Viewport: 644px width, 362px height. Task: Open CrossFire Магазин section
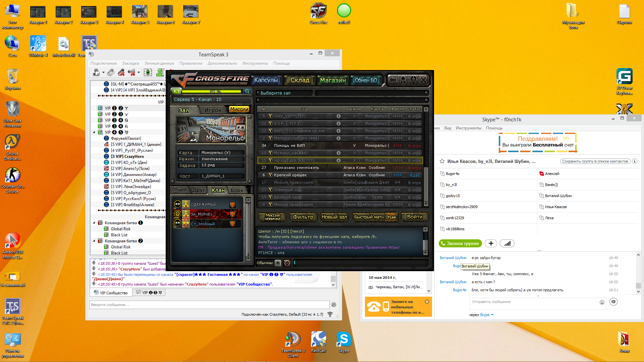[x=332, y=80]
